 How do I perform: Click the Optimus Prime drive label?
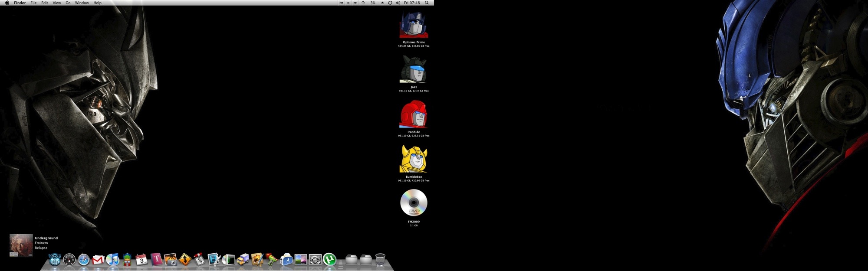414,42
